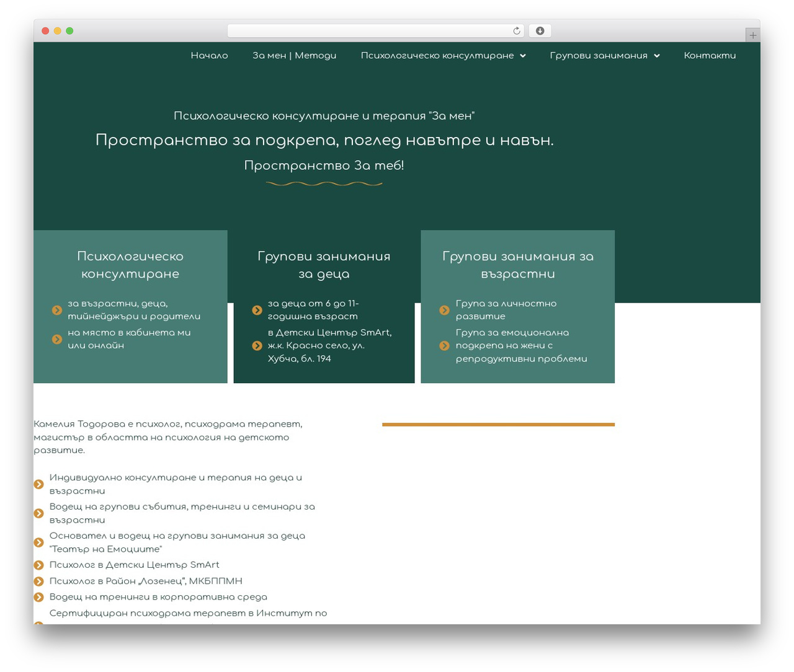794x672 pixels.
Task: Open the За мен | Методи page
Action: 294,55
